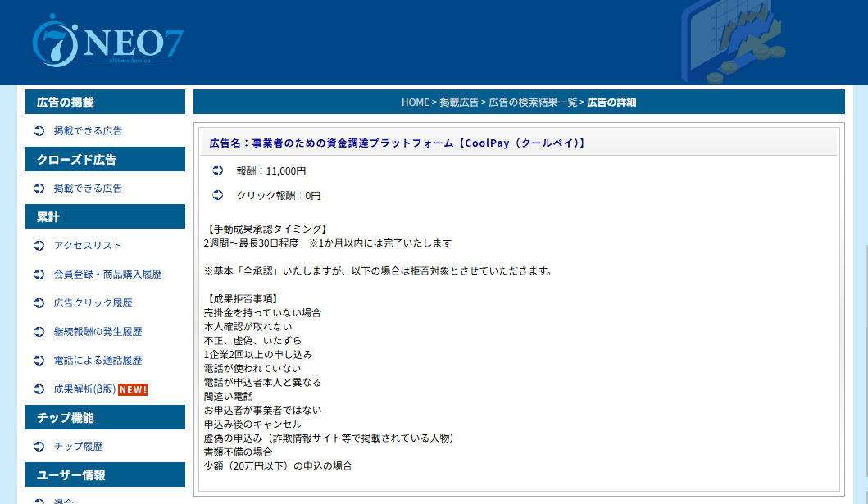Viewport: 868px width, 504px height.
Task: Click the 書類不備の場合 line
Action: [x=238, y=452]
